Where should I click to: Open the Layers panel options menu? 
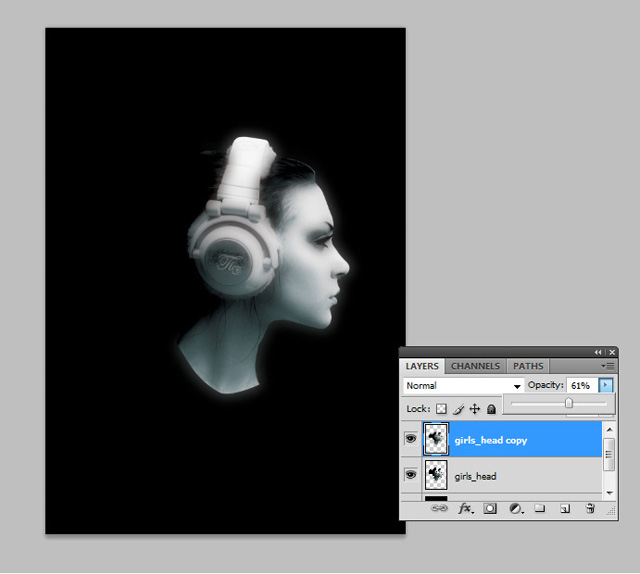(x=608, y=367)
